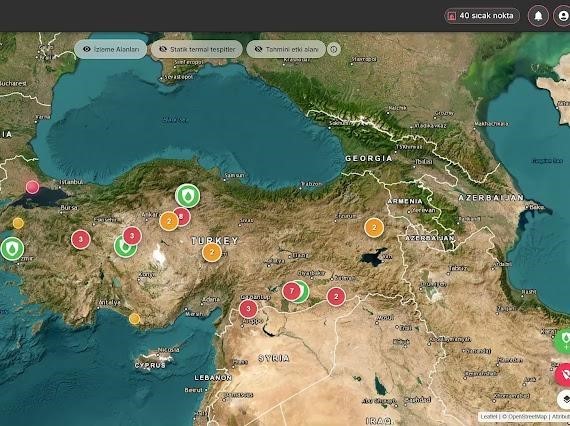
Task: Open the red 3 cluster east of Bursa
Action: (81, 240)
